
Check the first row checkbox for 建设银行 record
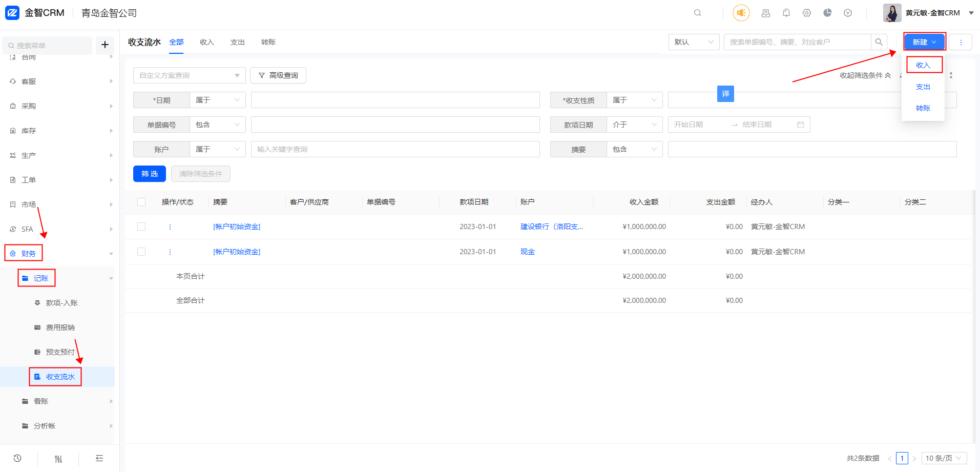pyautogui.click(x=141, y=227)
